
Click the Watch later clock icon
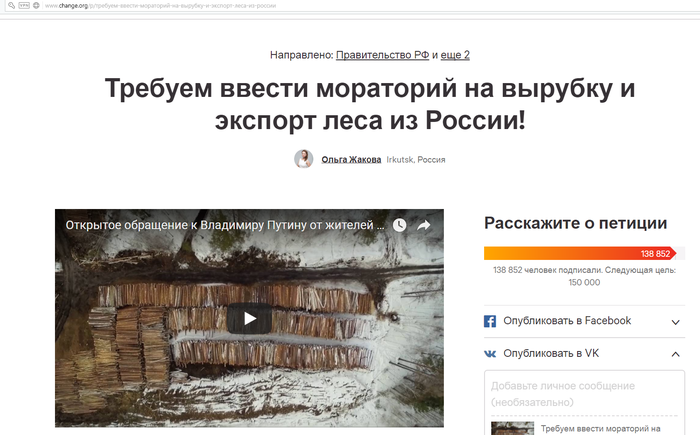(x=399, y=225)
